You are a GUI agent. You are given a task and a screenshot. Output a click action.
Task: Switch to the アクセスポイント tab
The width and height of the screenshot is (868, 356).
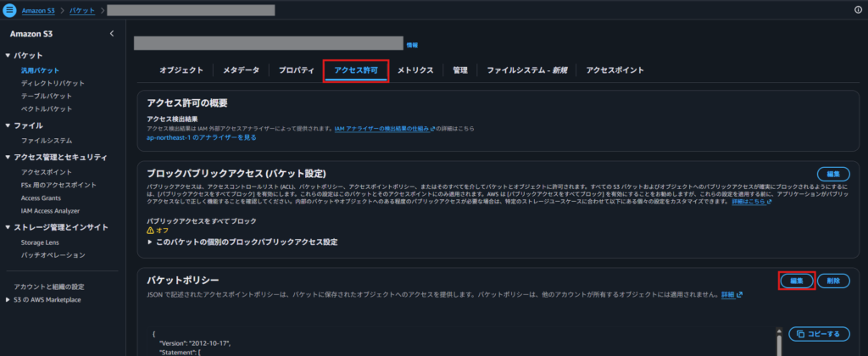point(615,70)
